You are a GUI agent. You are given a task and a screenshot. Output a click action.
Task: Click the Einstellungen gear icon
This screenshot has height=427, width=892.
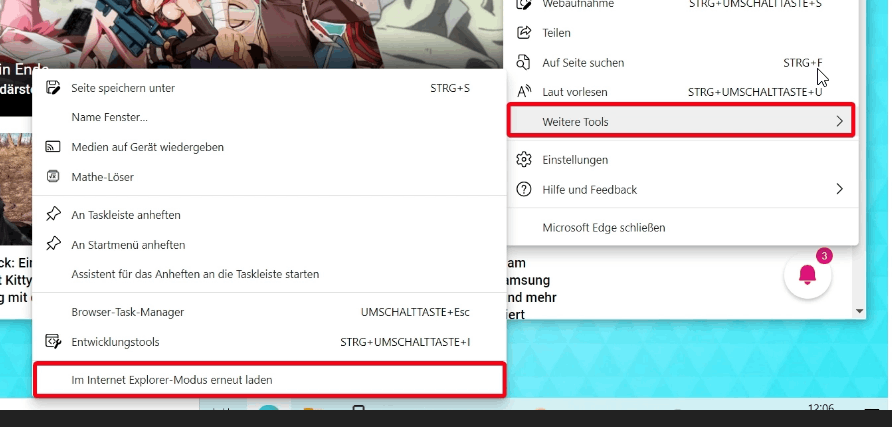(x=524, y=159)
